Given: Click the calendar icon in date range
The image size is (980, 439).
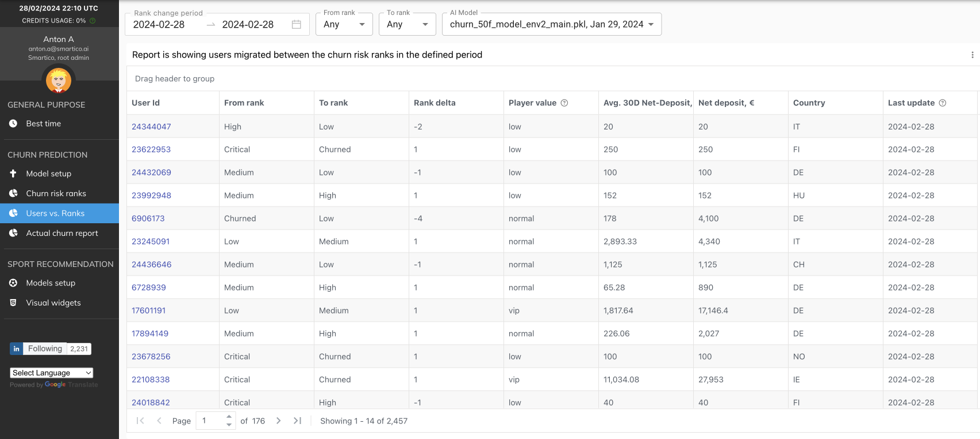Looking at the screenshot, I should (296, 24).
